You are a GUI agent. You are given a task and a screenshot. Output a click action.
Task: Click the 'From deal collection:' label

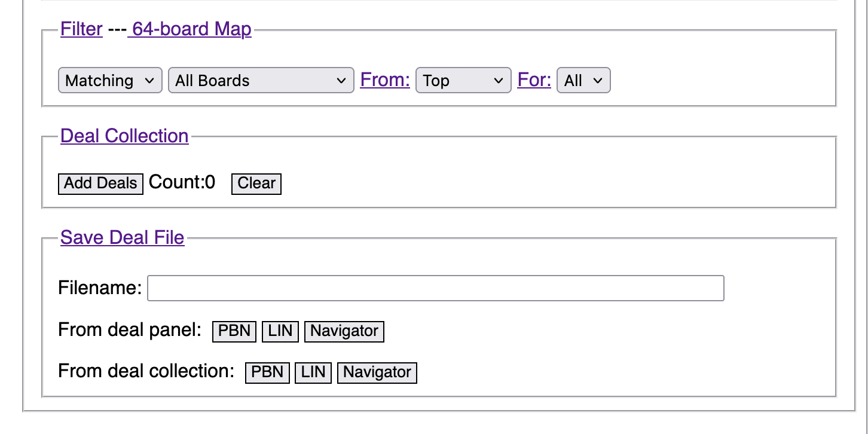146,371
